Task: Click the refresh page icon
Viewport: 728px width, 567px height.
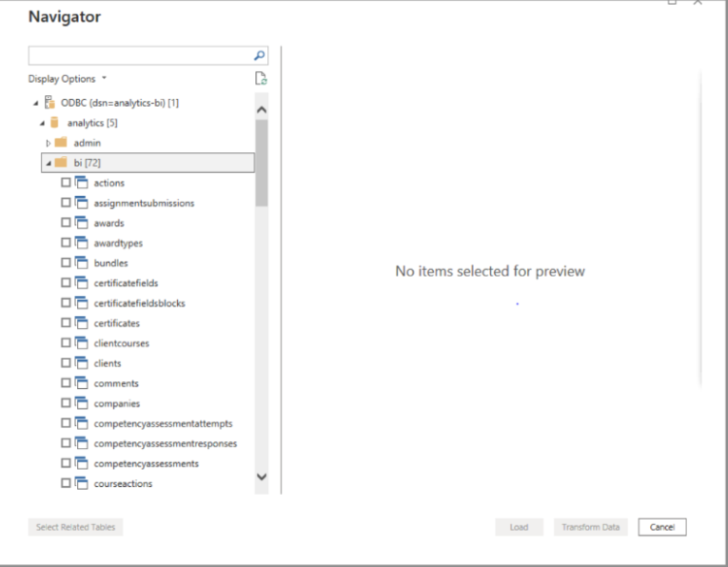Action: coord(261,79)
